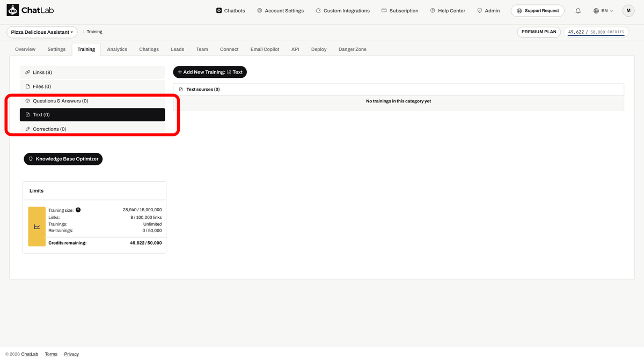644x362 pixels.
Task: Select the Files (0) category
Action: coord(92,86)
